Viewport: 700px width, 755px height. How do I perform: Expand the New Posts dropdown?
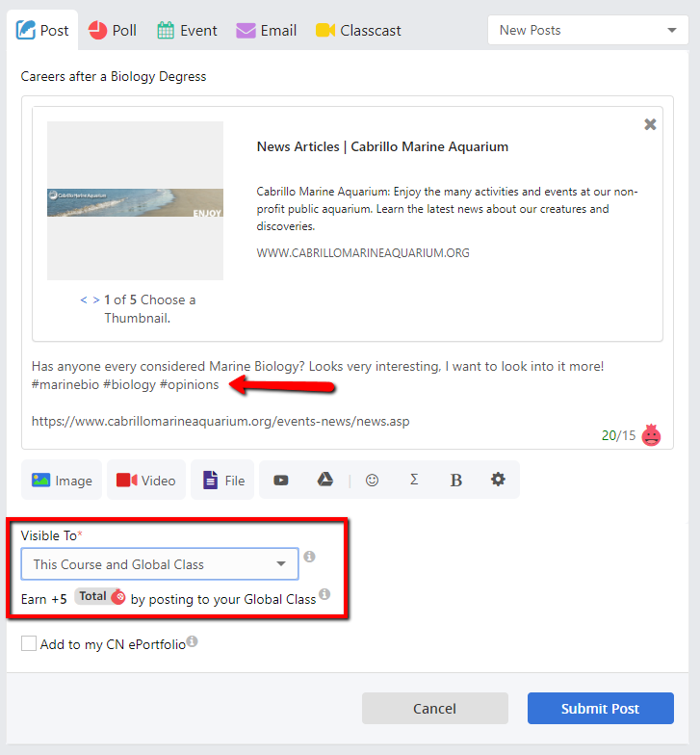[587, 31]
